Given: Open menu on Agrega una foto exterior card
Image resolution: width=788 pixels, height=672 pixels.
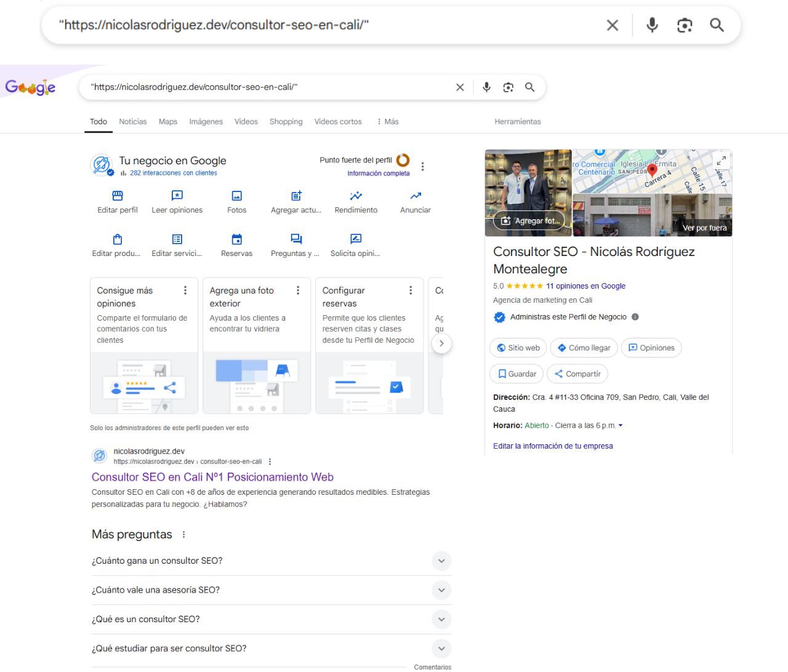Looking at the screenshot, I should pos(298,290).
